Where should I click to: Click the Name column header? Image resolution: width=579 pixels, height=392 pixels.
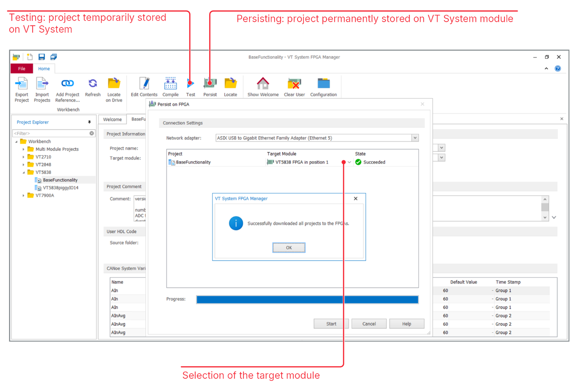[117, 282]
